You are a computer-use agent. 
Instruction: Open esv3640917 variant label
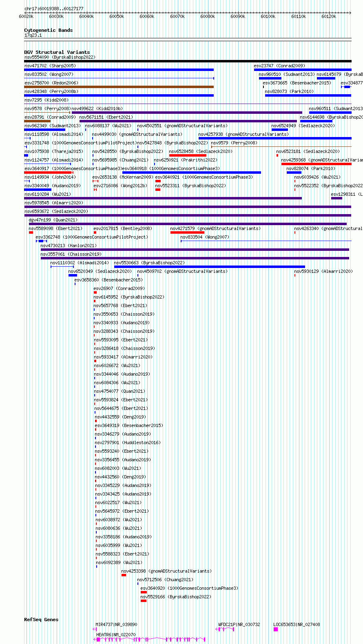click(x=73, y=168)
